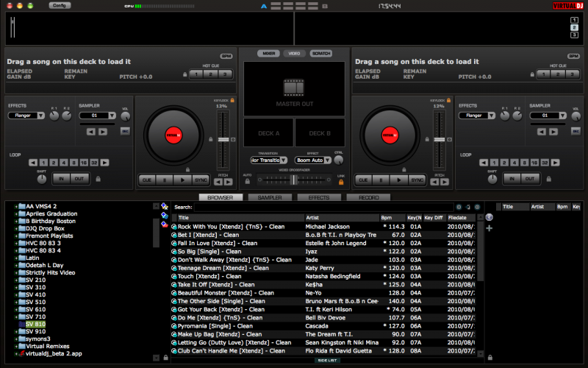The image size is (588, 368).
Task: Expand the Virtual Remixes folder
Action: click(15, 347)
